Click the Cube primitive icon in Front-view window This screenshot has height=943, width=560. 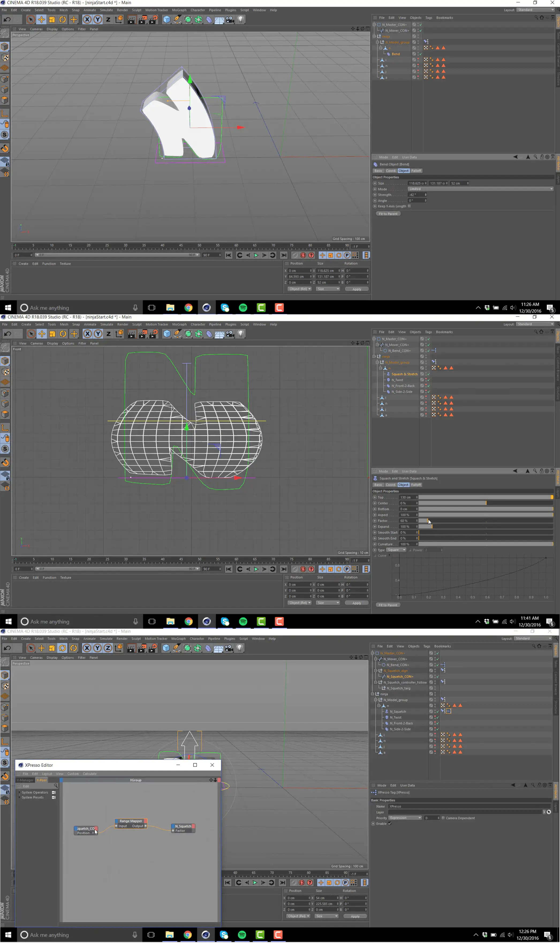pyautogui.click(x=167, y=334)
